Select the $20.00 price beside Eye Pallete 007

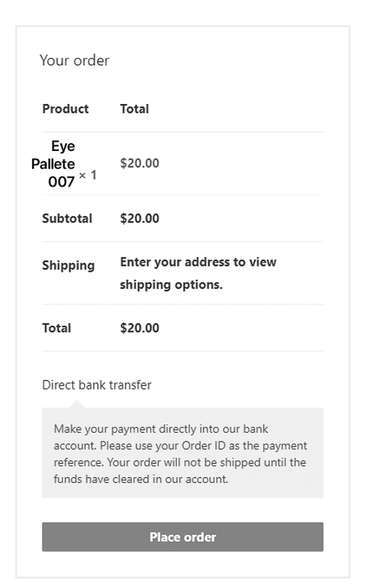(138, 163)
